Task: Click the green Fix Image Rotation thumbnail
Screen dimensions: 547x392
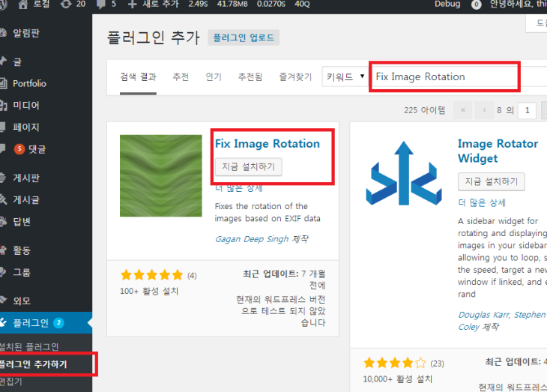Action: click(x=161, y=176)
